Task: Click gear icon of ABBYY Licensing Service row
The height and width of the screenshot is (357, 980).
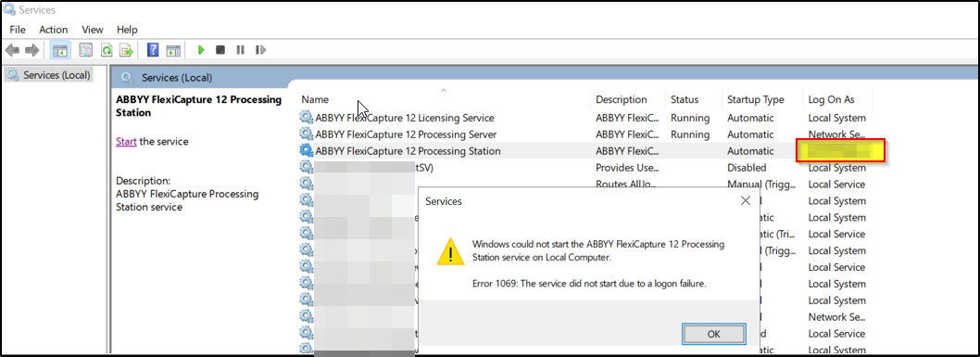Action: (x=307, y=118)
